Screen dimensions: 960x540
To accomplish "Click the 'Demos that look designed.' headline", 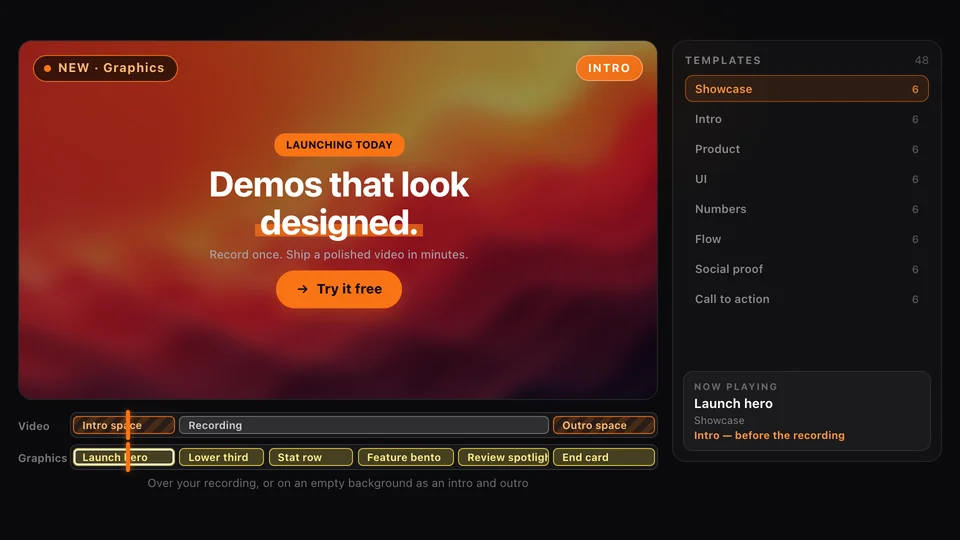I will click(339, 203).
